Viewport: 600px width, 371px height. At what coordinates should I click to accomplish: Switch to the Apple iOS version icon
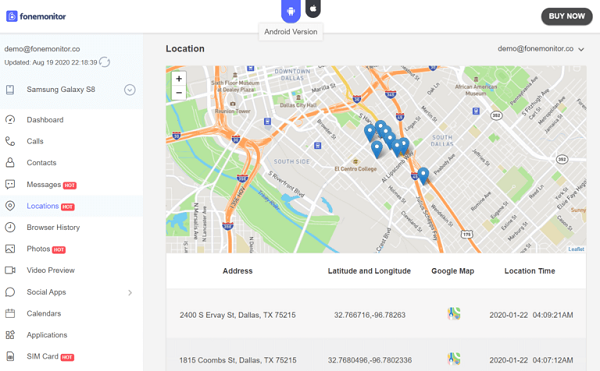(x=313, y=8)
